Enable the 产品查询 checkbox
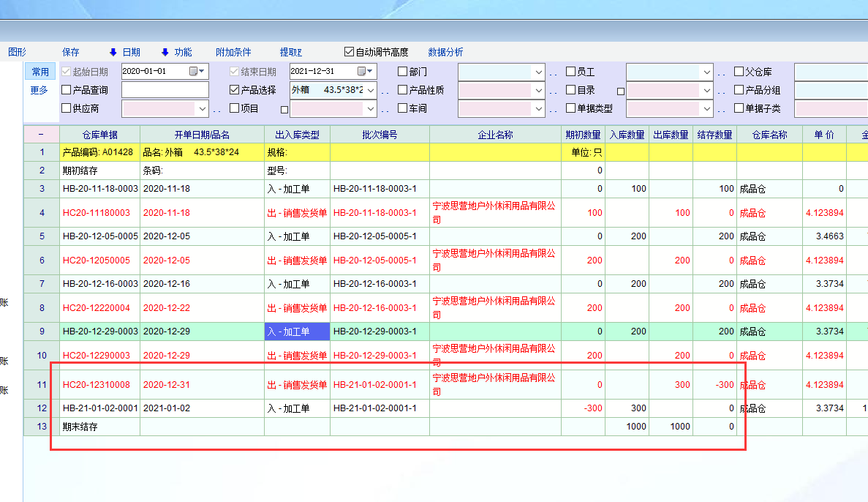Image resolution: width=868 pixels, height=502 pixels. pos(67,90)
